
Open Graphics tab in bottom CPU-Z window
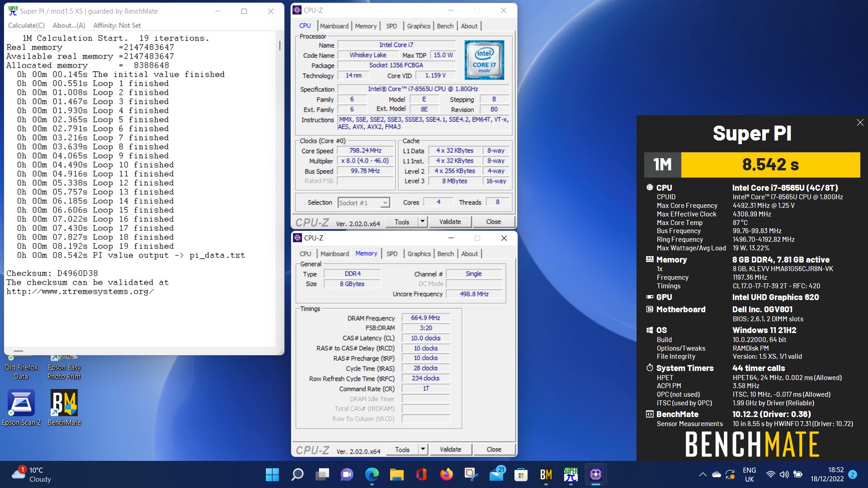pyautogui.click(x=419, y=253)
